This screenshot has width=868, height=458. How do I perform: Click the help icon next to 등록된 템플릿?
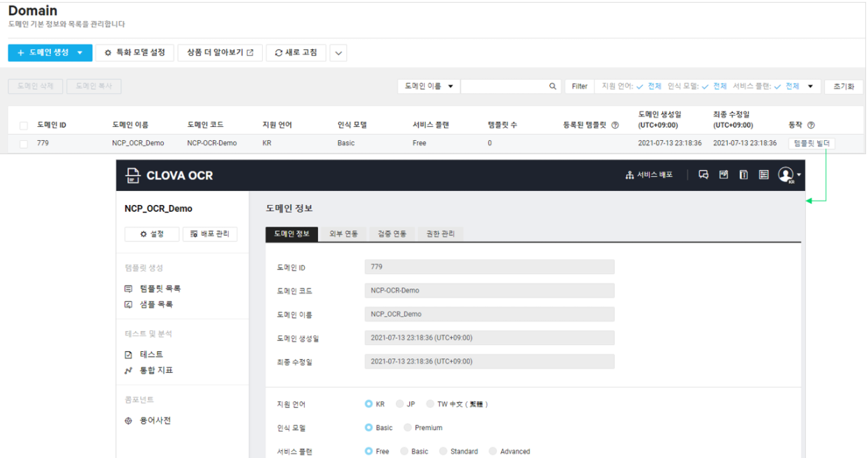(x=615, y=125)
